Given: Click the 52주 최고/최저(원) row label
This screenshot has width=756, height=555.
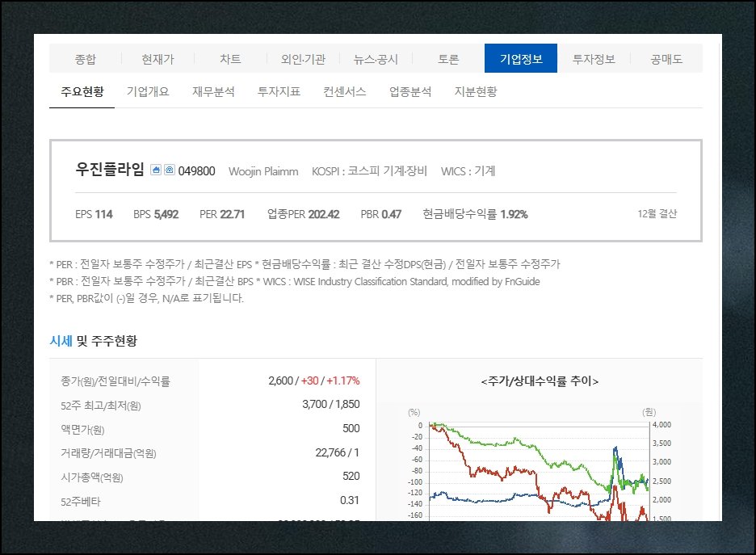Looking at the screenshot, I should click(100, 406).
